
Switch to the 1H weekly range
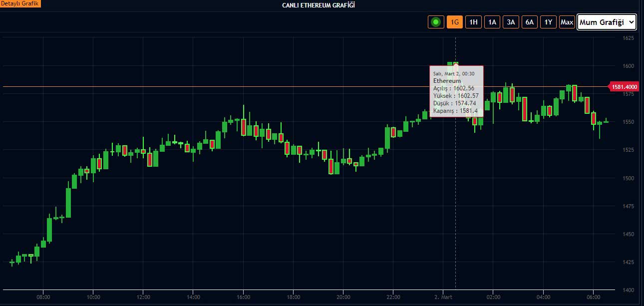(474, 22)
